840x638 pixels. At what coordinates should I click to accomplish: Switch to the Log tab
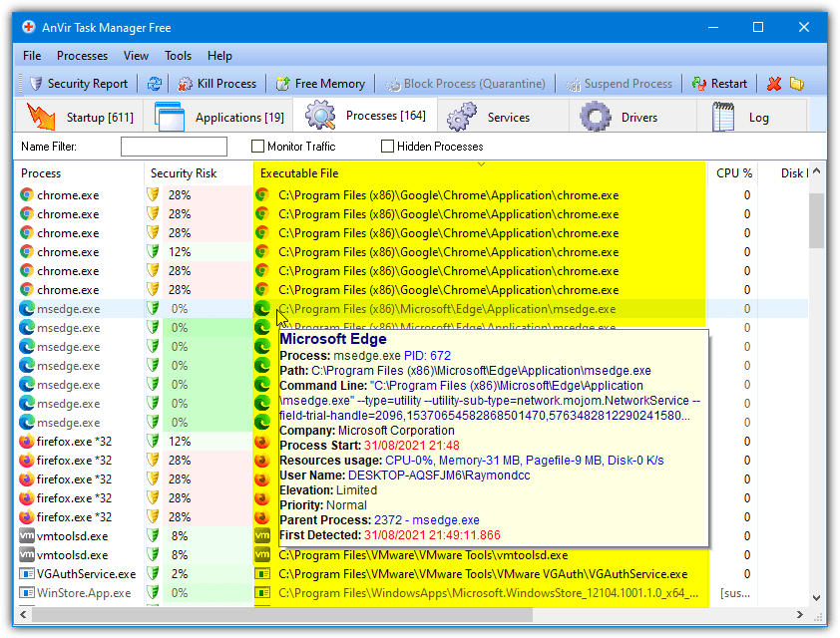coord(752,117)
